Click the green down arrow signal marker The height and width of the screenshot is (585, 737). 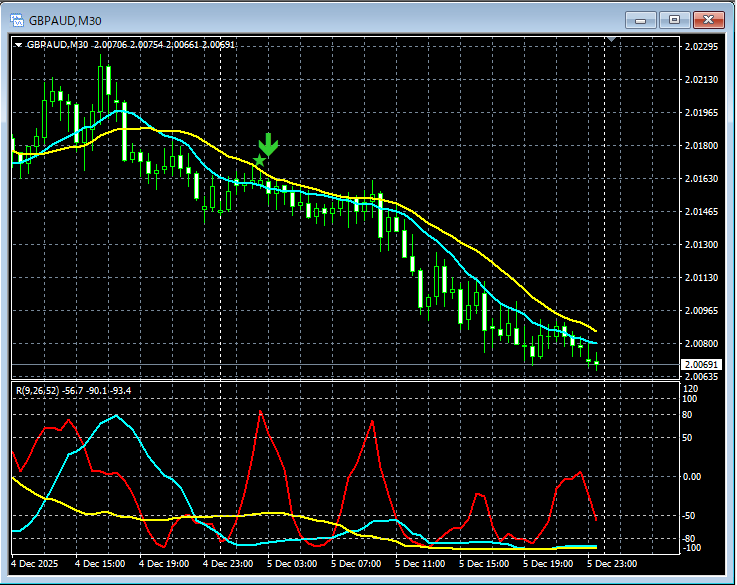268,145
